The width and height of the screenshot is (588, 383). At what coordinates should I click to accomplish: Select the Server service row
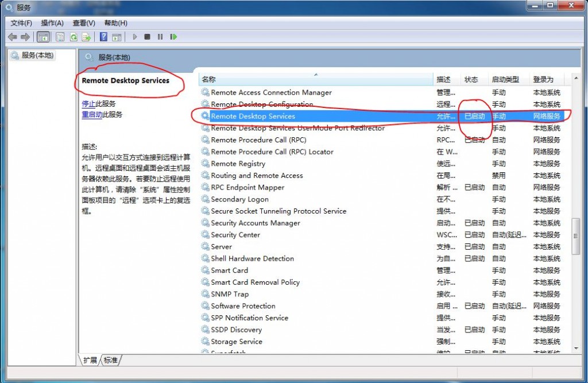(x=381, y=247)
